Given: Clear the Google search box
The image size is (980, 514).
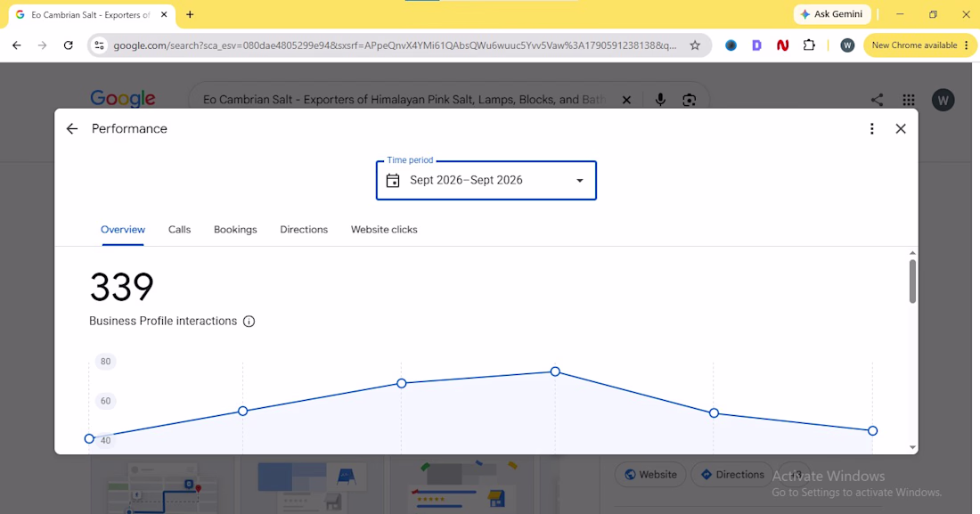Looking at the screenshot, I should (x=626, y=100).
